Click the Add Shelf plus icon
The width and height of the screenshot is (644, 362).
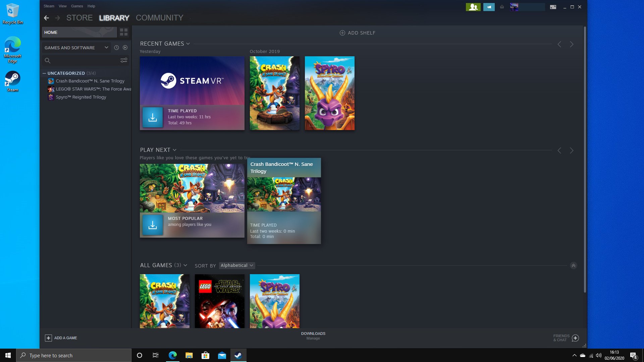[x=342, y=33]
